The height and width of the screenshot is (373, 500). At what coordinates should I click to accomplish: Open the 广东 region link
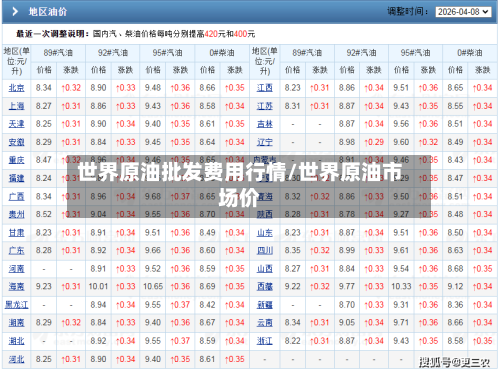[x=16, y=250]
